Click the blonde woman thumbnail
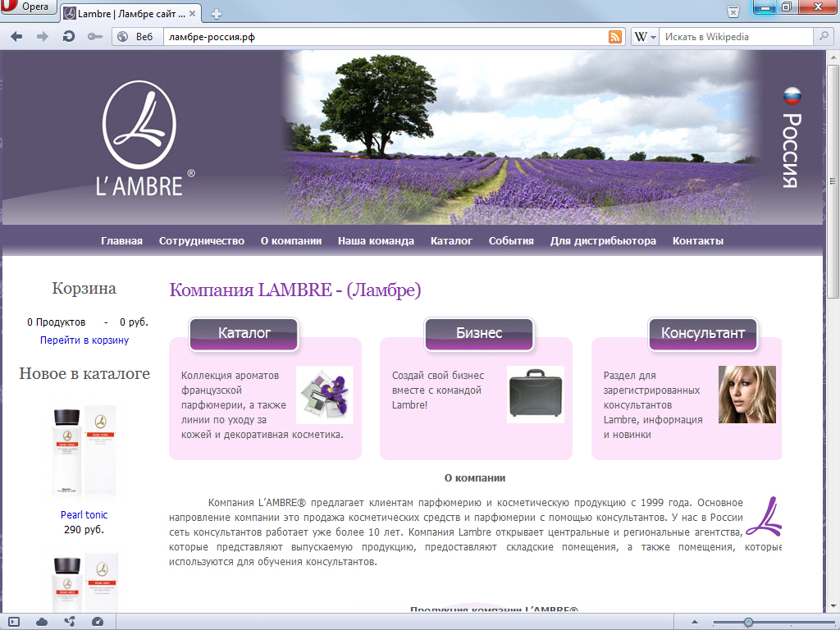The height and width of the screenshot is (630, 840). 746,395
